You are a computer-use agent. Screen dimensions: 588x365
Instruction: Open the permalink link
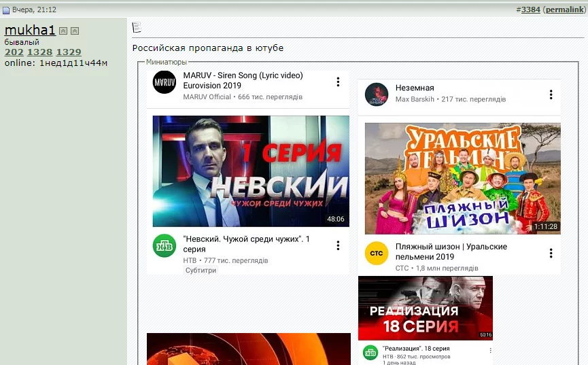pos(565,10)
